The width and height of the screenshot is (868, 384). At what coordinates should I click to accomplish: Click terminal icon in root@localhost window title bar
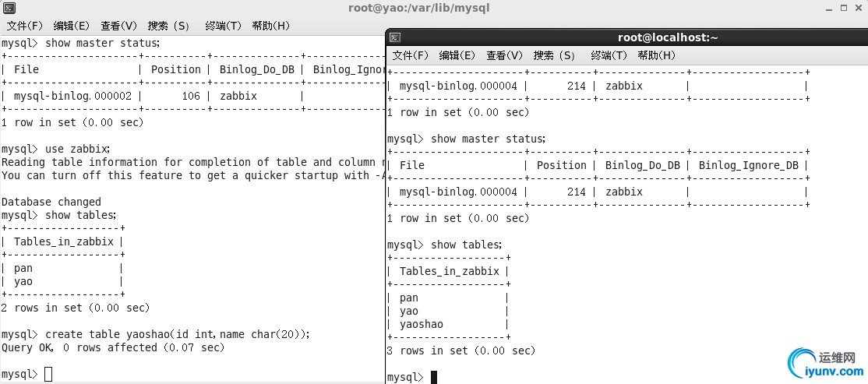(x=395, y=37)
